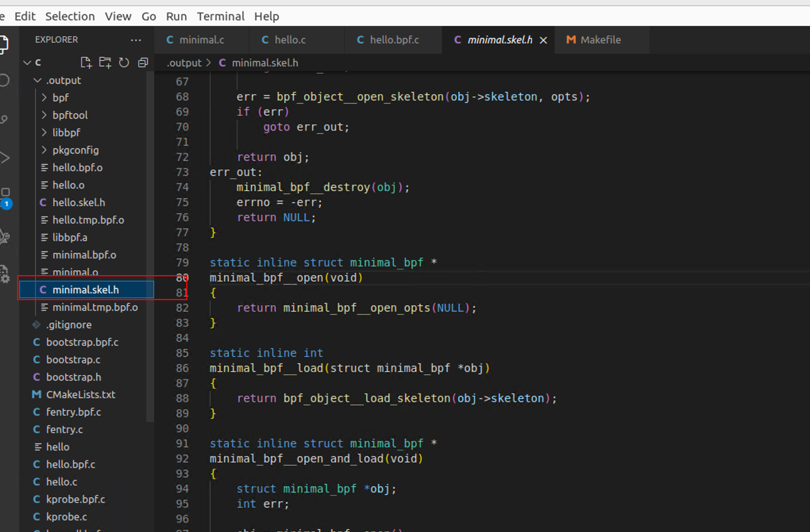Open the Extensions view with badge
The width and height of the screenshot is (810, 532).
[x=6, y=197]
